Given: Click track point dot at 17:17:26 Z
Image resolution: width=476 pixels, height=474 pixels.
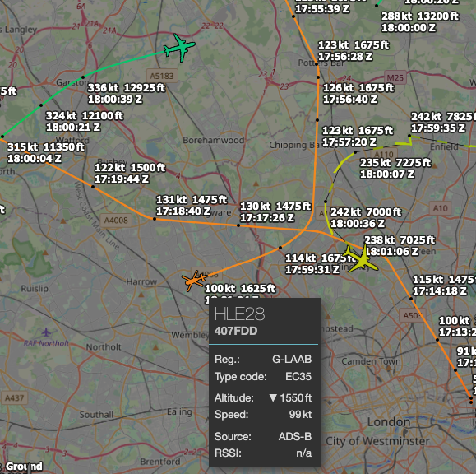Looking at the screenshot, I should 238,225.
